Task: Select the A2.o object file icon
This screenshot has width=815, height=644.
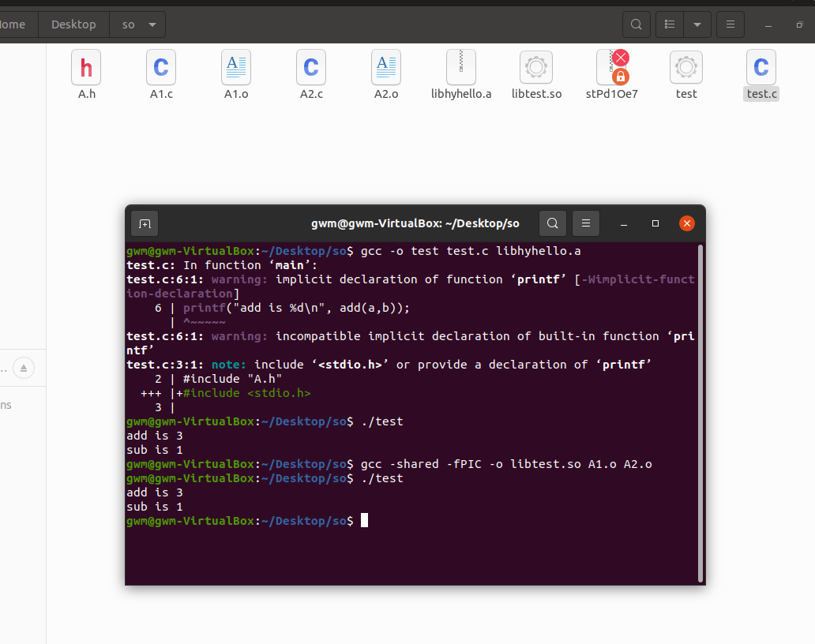Action: 386,68
